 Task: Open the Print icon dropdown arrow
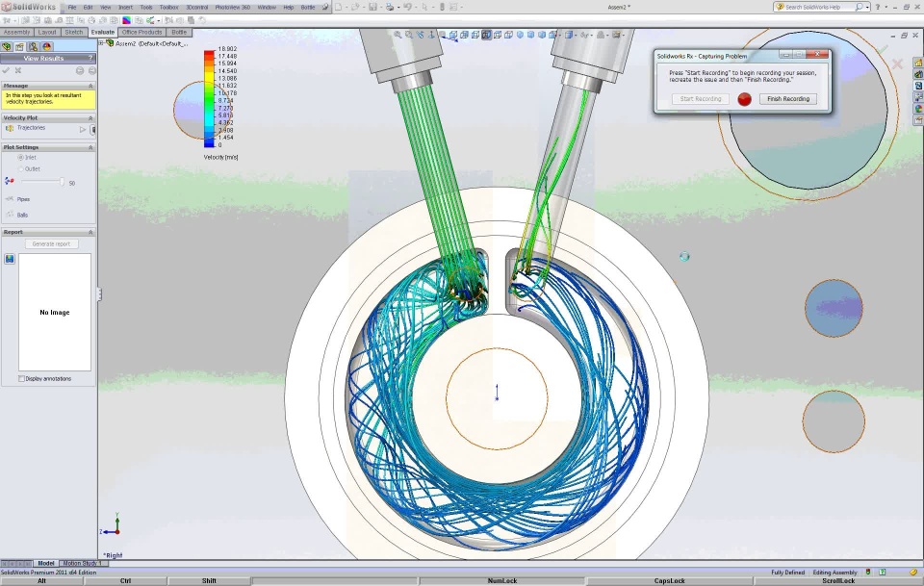398,7
